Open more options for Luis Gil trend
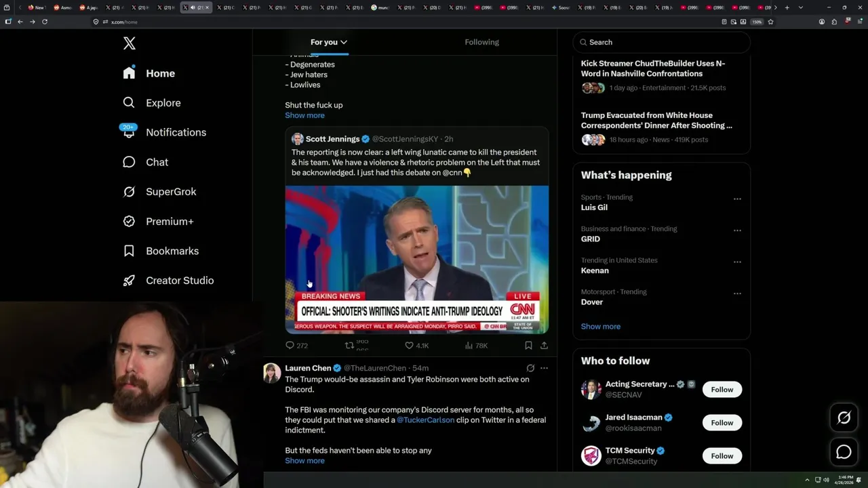Viewport: 868px width, 488px height. click(737, 199)
